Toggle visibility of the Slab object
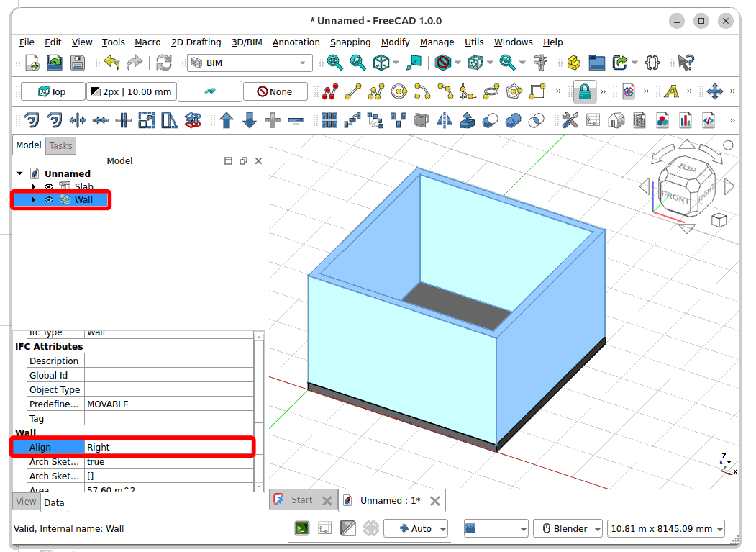756x552 pixels. tap(49, 186)
